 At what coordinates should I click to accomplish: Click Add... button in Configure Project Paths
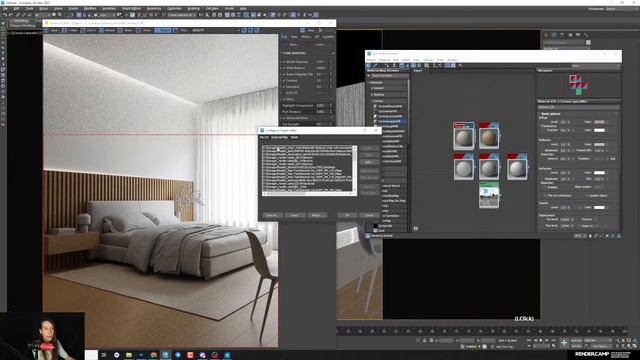[369, 162]
